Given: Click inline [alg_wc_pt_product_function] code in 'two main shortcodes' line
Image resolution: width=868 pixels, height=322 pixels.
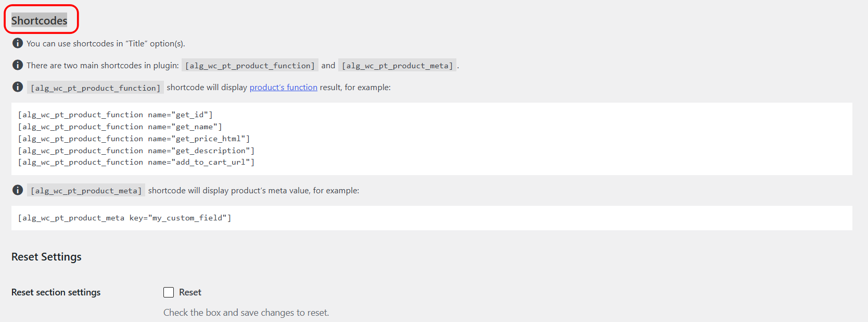Looking at the screenshot, I should tap(250, 66).
